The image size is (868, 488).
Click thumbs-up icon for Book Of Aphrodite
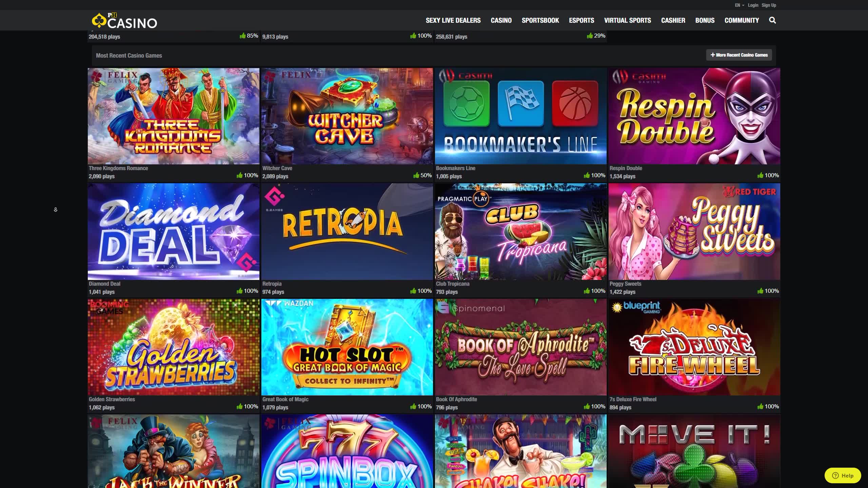pos(587,406)
